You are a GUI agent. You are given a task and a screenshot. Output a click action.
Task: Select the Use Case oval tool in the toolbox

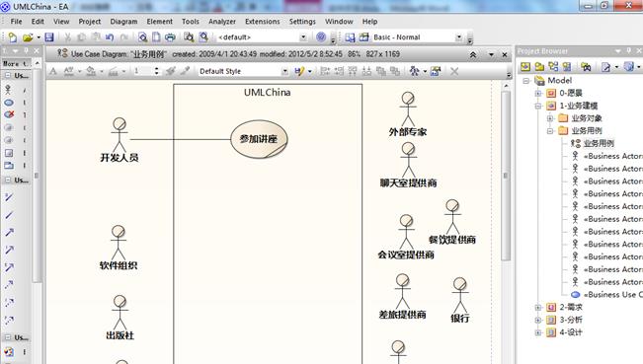(9, 103)
